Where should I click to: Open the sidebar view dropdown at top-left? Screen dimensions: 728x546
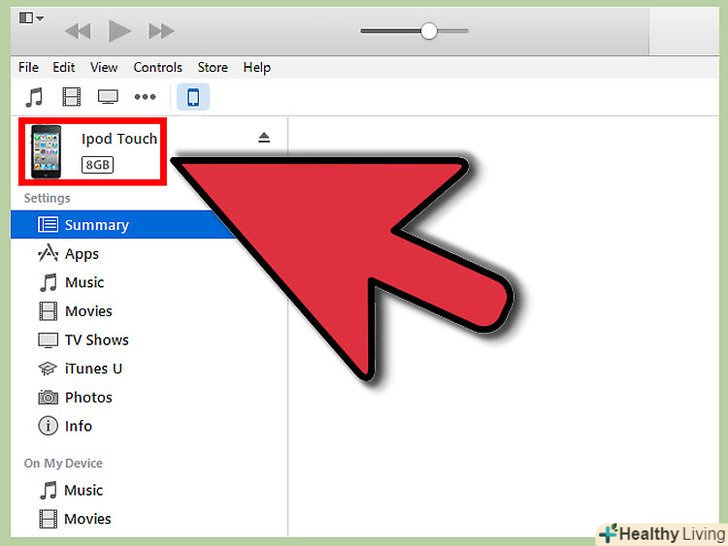pyautogui.click(x=31, y=18)
